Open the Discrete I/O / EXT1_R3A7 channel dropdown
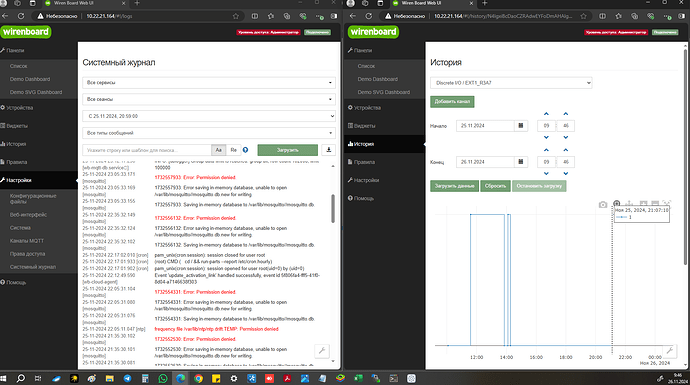Screen dimensions: 690x385 click(x=511, y=83)
